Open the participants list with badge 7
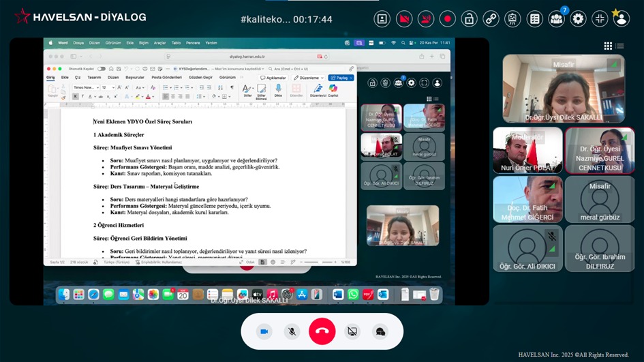Screen dimensions: 644x362 click(557, 18)
